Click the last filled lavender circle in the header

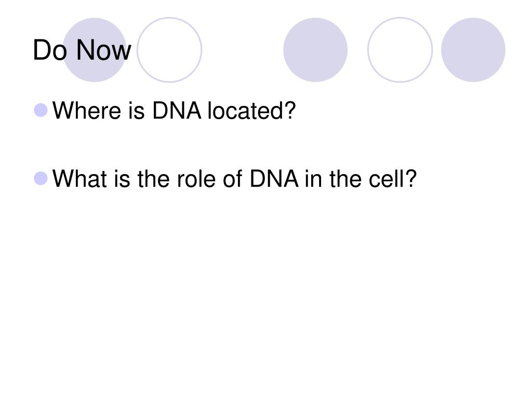[x=473, y=50]
